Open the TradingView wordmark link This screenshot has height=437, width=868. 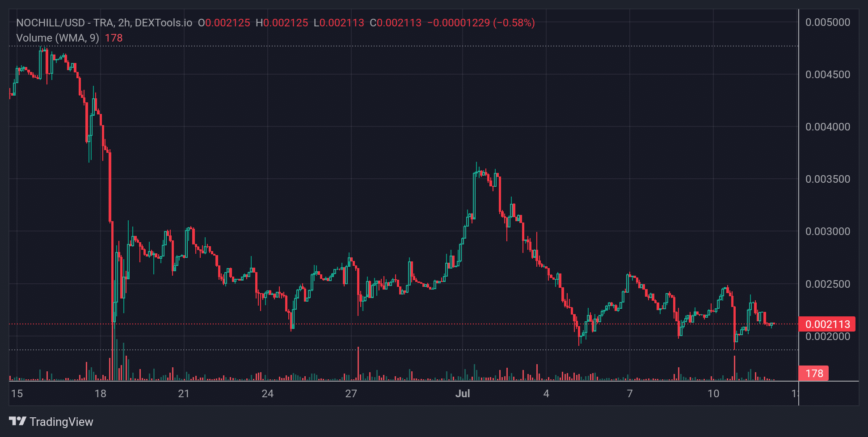[x=61, y=422]
